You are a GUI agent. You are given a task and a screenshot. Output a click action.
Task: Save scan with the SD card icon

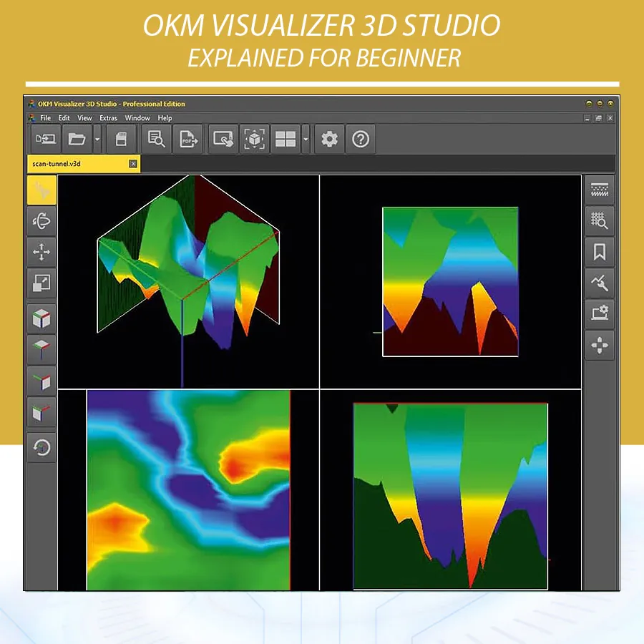coord(121,140)
